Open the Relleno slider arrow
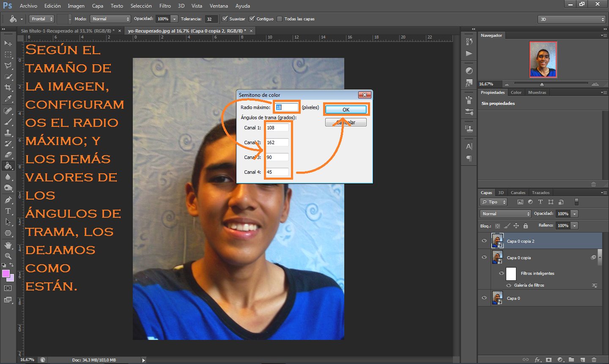Image resolution: width=609 pixels, height=364 pixels. (575, 226)
